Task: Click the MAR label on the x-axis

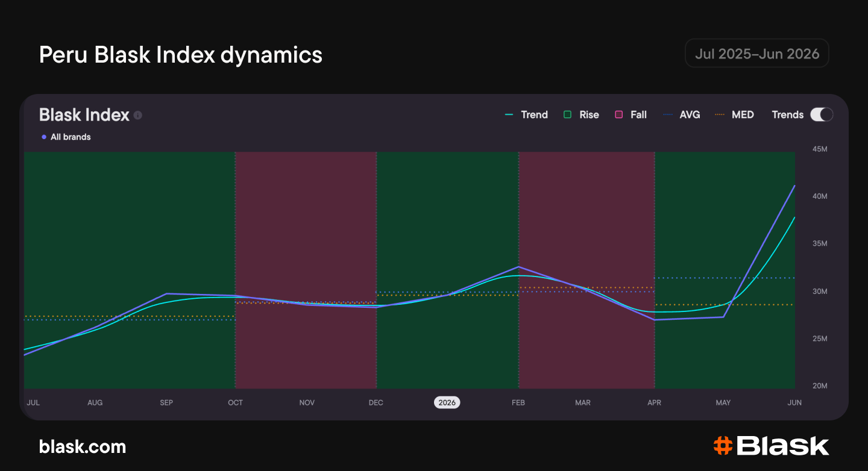Action: point(583,402)
